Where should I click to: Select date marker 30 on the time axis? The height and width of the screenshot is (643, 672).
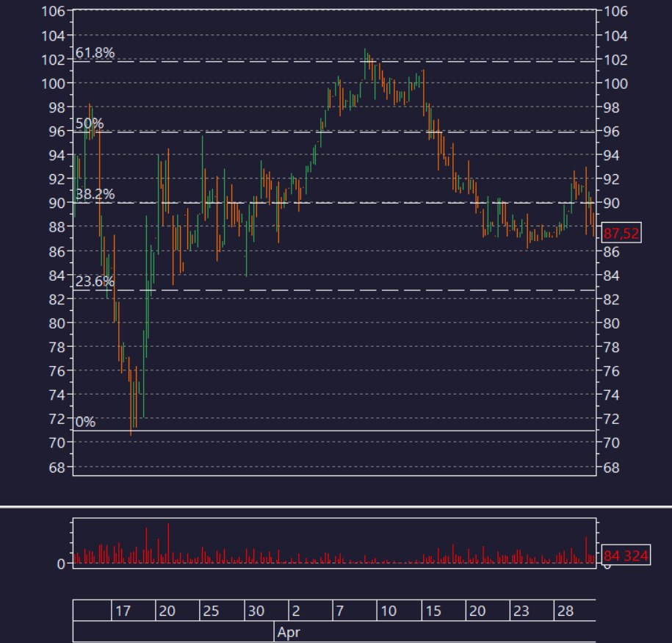click(256, 611)
